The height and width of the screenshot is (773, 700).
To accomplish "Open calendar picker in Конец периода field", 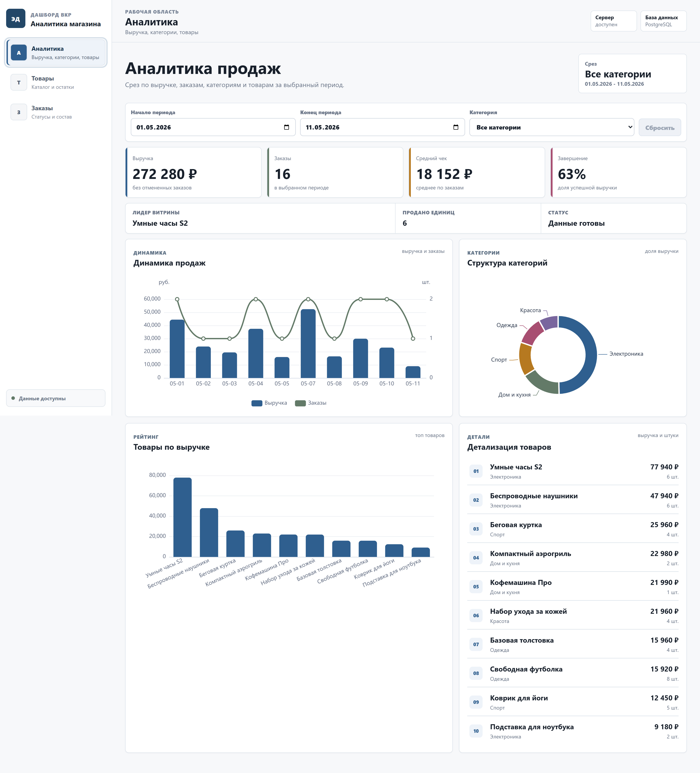I will [456, 127].
